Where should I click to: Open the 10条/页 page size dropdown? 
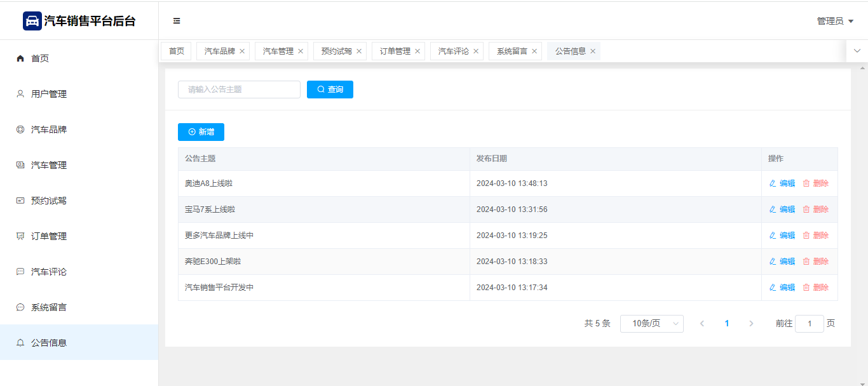point(651,324)
